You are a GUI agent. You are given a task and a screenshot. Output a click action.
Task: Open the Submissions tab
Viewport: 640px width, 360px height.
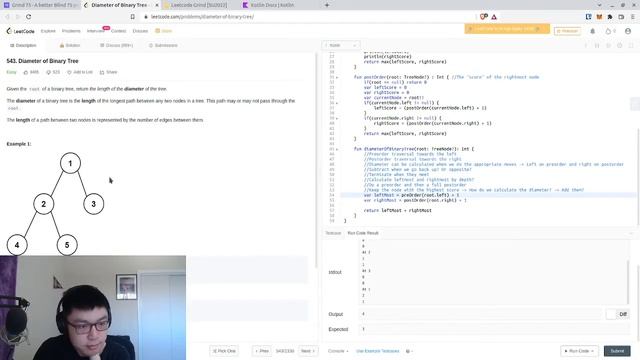coord(163,45)
